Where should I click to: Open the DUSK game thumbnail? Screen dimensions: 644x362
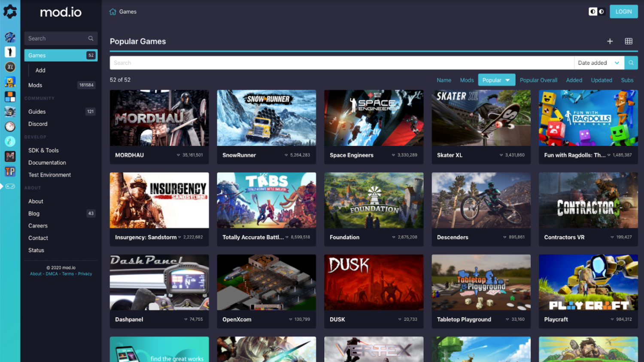pyautogui.click(x=374, y=282)
